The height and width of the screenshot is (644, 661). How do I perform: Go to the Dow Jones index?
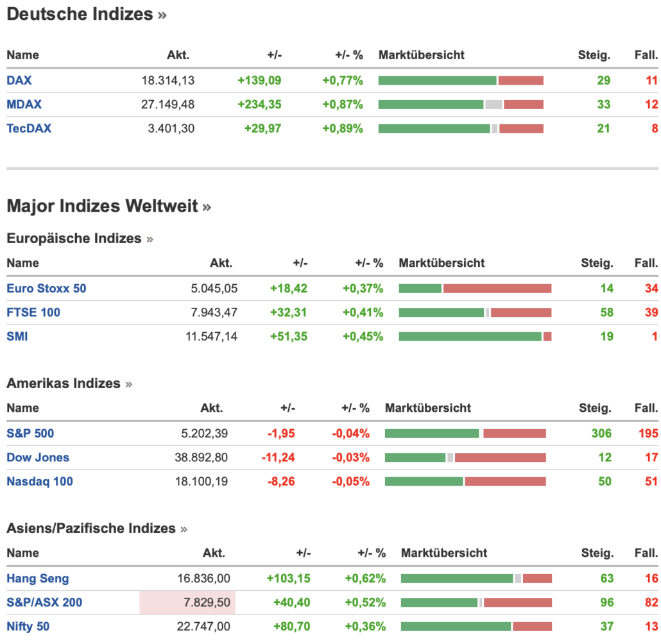(x=38, y=457)
